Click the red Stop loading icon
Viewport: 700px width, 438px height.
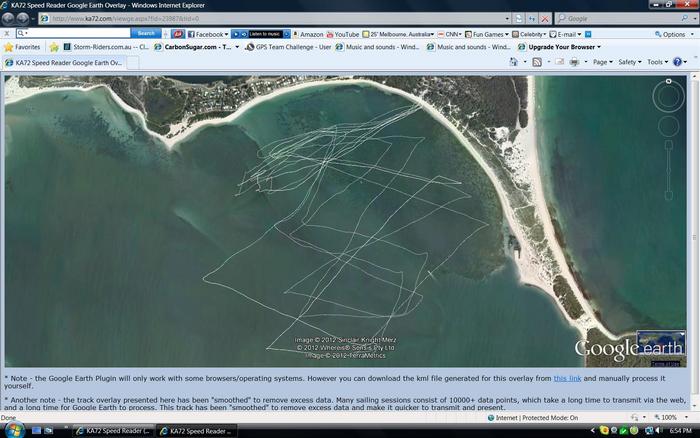(544, 18)
